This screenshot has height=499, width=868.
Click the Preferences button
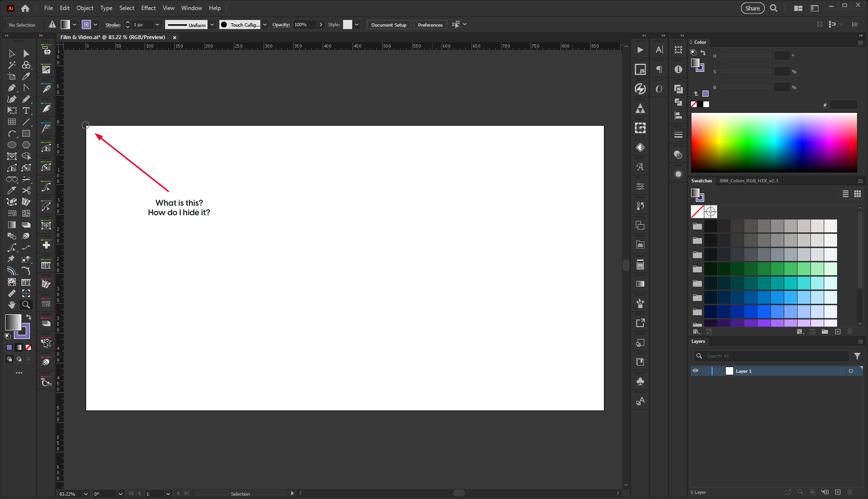coord(430,24)
